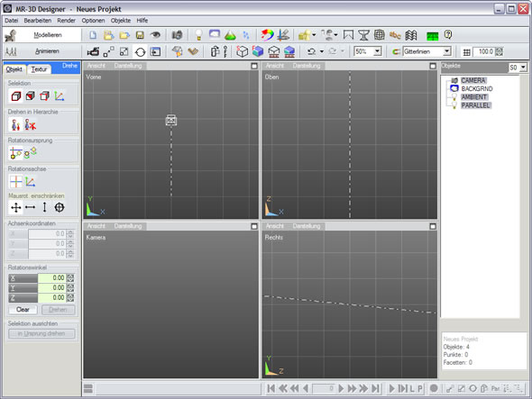This screenshot has width=532, height=399.
Task: Open the Render menu
Action: coord(66,21)
